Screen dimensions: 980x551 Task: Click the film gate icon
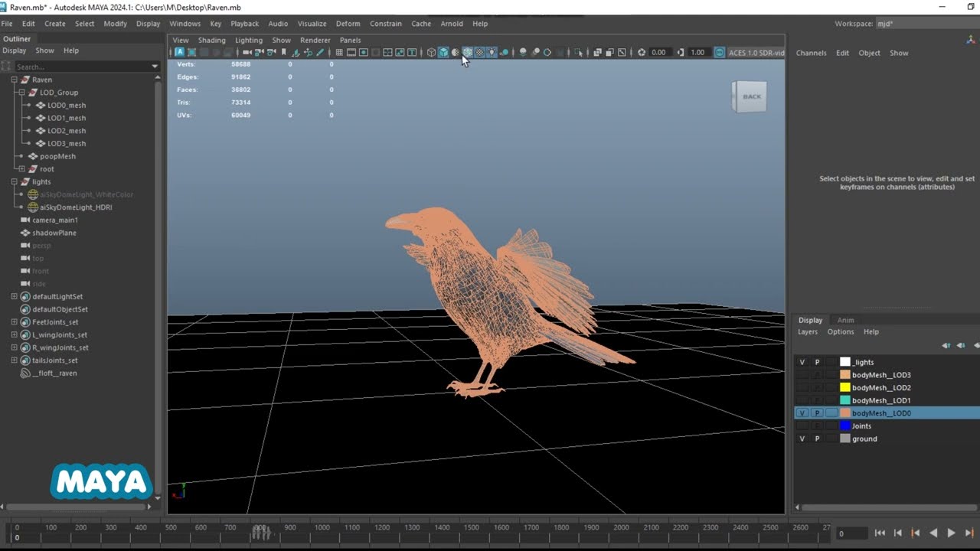pyautogui.click(x=351, y=53)
